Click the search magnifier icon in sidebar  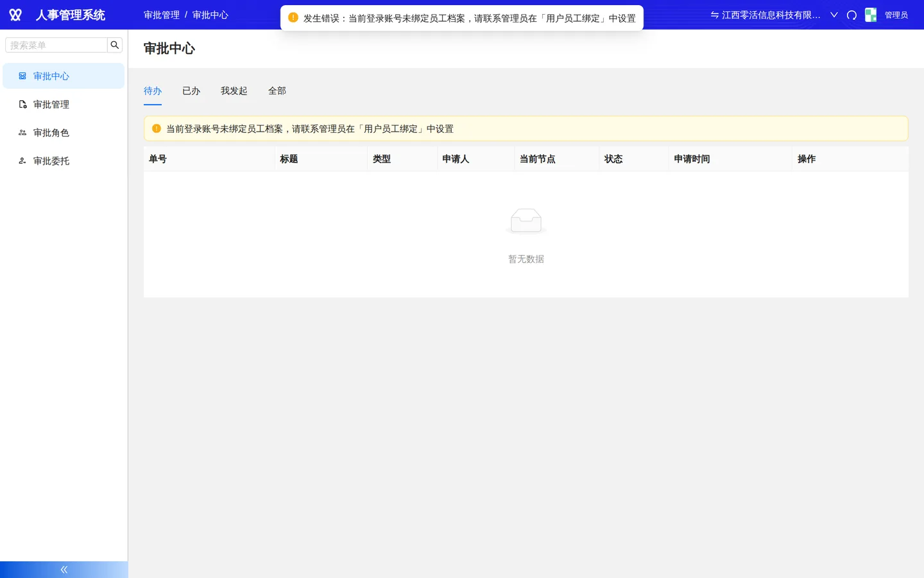(x=115, y=45)
